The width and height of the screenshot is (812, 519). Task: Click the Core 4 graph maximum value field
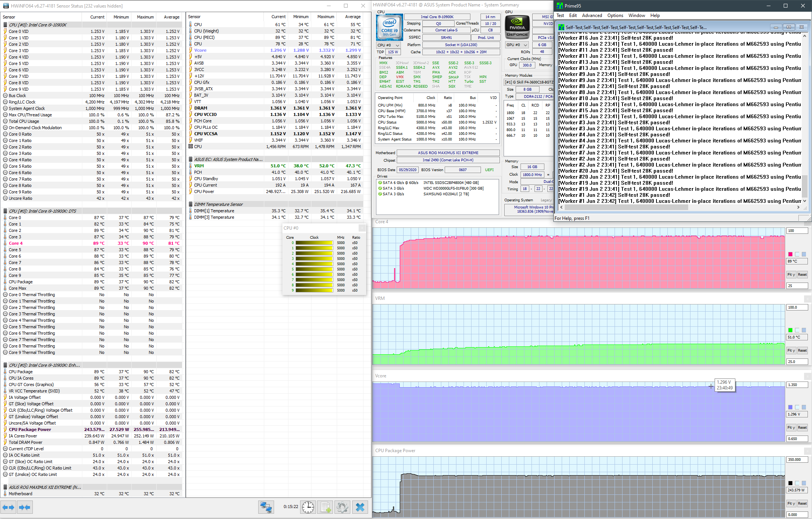click(x=797, y=231)
